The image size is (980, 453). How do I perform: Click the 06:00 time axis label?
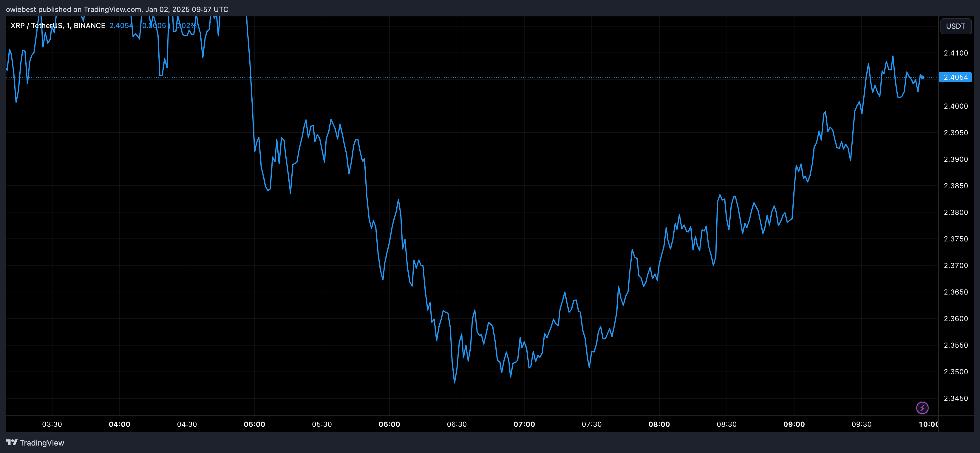coord(389,424)
